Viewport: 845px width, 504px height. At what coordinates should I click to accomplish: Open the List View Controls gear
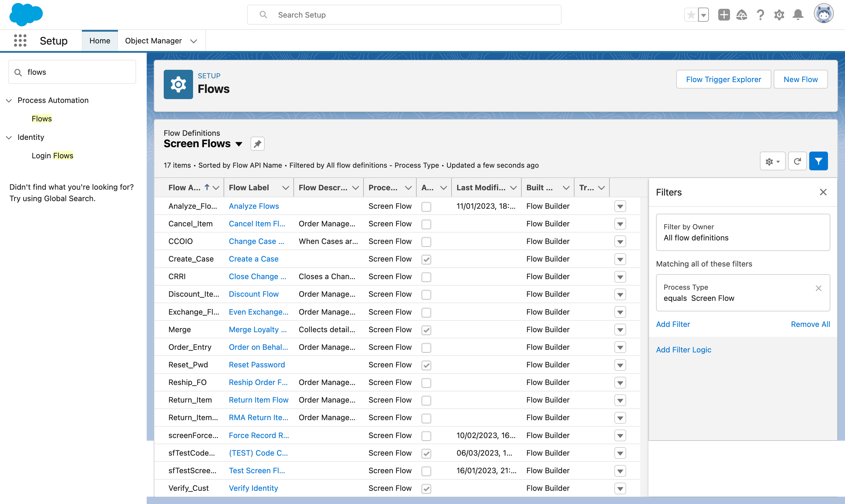click(772, 161)
